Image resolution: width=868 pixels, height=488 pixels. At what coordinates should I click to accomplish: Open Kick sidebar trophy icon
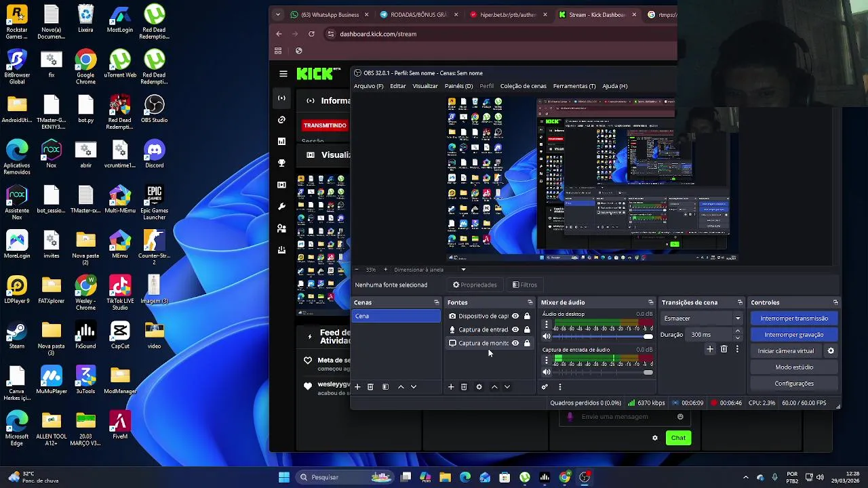[x=281, y=163]
